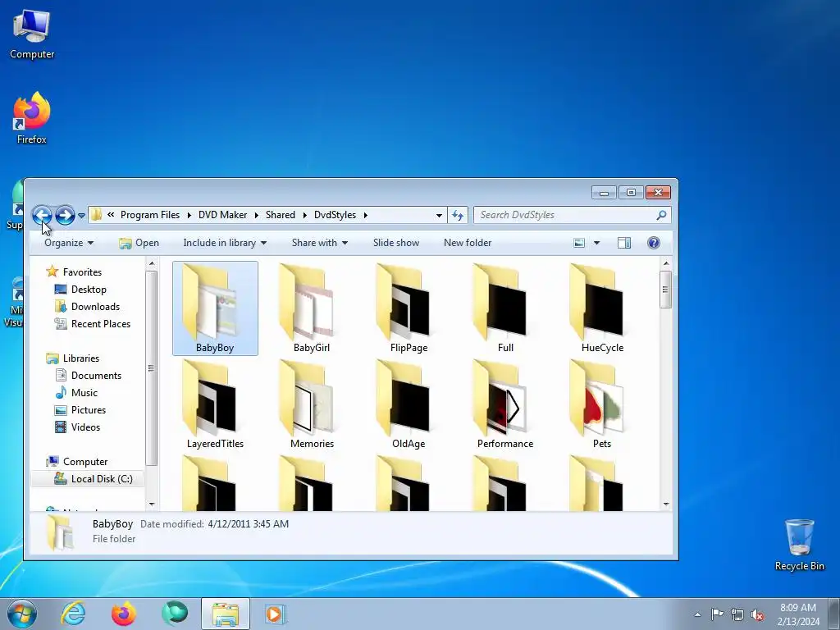The height and width of the screenshot is (630, 840).
Task: Select Libraries in navigation pane
Action: click(80, 358)
